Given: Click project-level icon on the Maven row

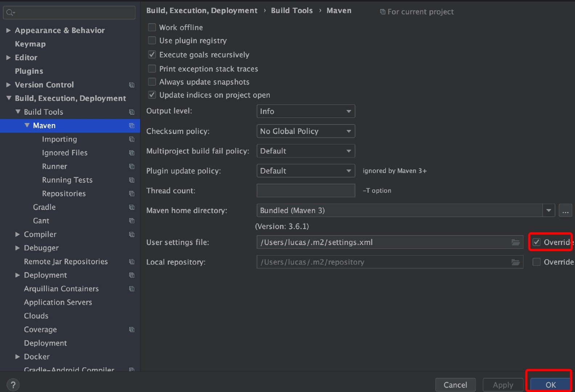Looking at the screenshot, I should [x=132, y=126].
